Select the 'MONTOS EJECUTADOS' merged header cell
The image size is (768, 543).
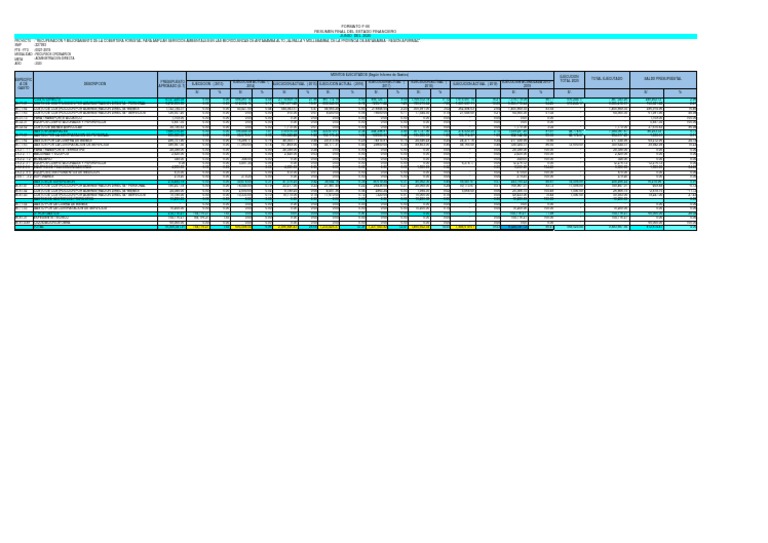[370, 75]
